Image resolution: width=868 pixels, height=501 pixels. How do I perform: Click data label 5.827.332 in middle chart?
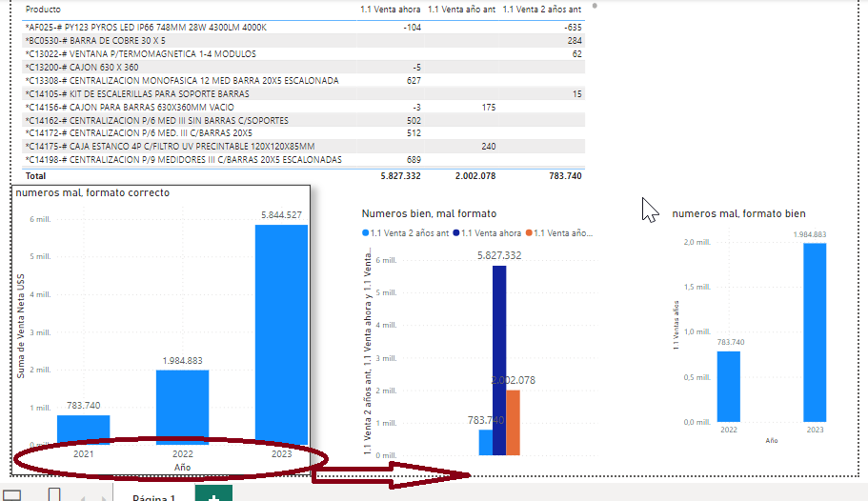coord(499,255)
